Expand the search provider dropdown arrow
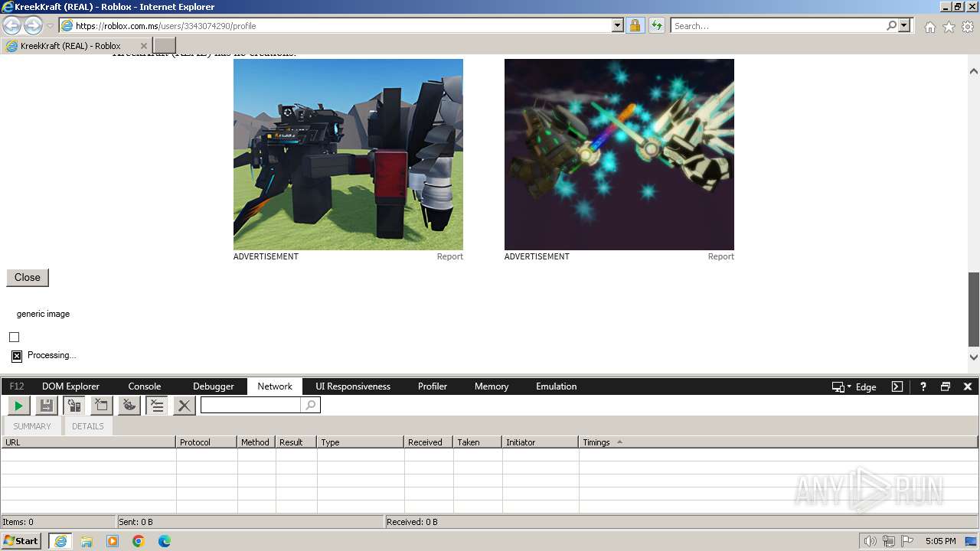This screenshot has width=980, height=551. point(905,25)
